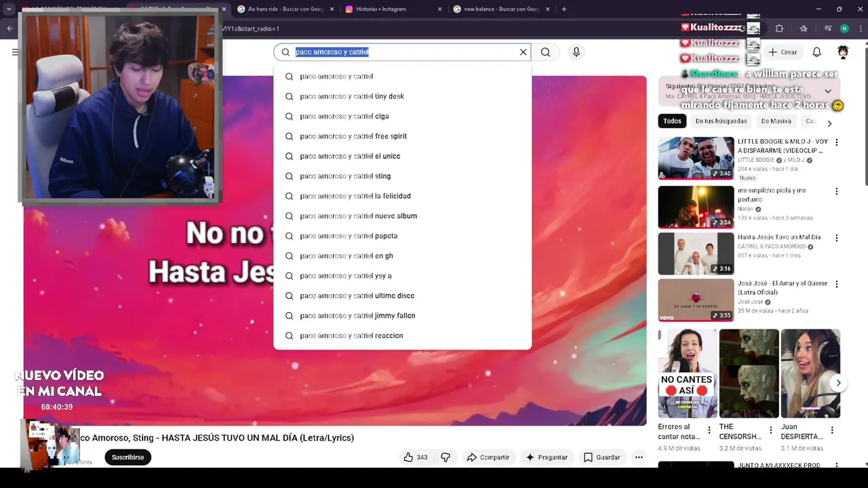Open the LITTLE BOOGIE video title link

coord(783,146)
